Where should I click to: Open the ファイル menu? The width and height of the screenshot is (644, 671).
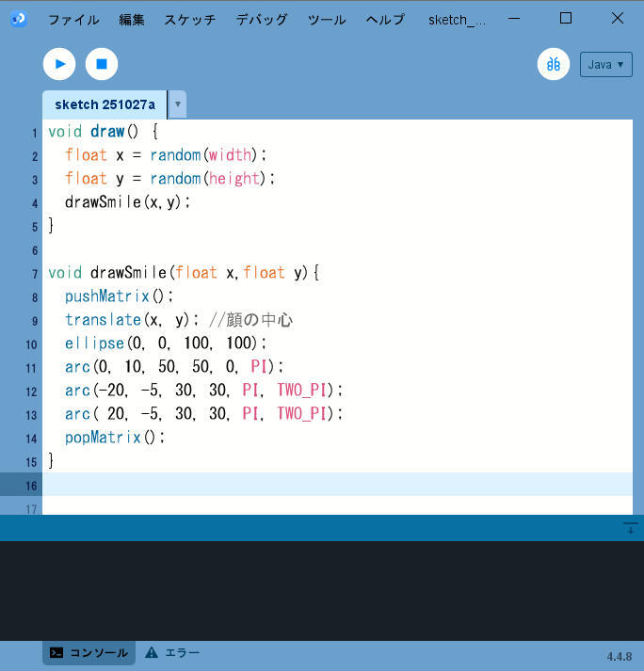coord(72,20)
